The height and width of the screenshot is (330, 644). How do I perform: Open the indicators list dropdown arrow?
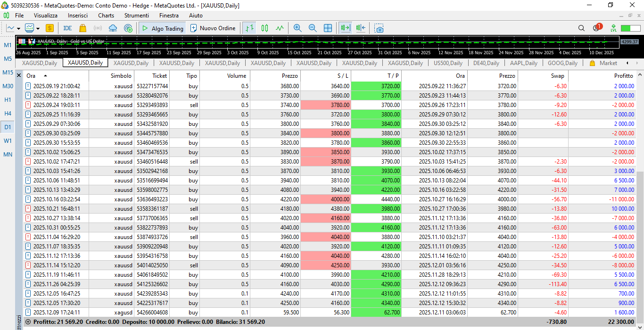38,28
